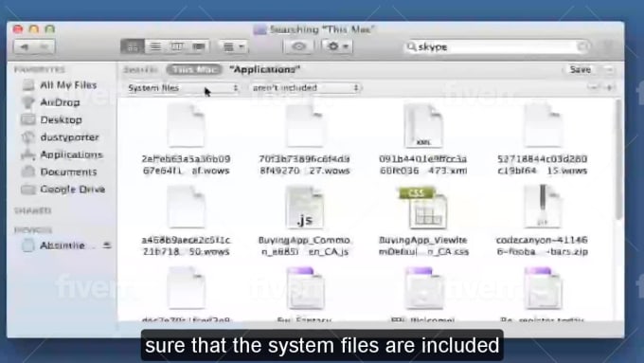
Task: Switch to column view
Action: point(176,46)
